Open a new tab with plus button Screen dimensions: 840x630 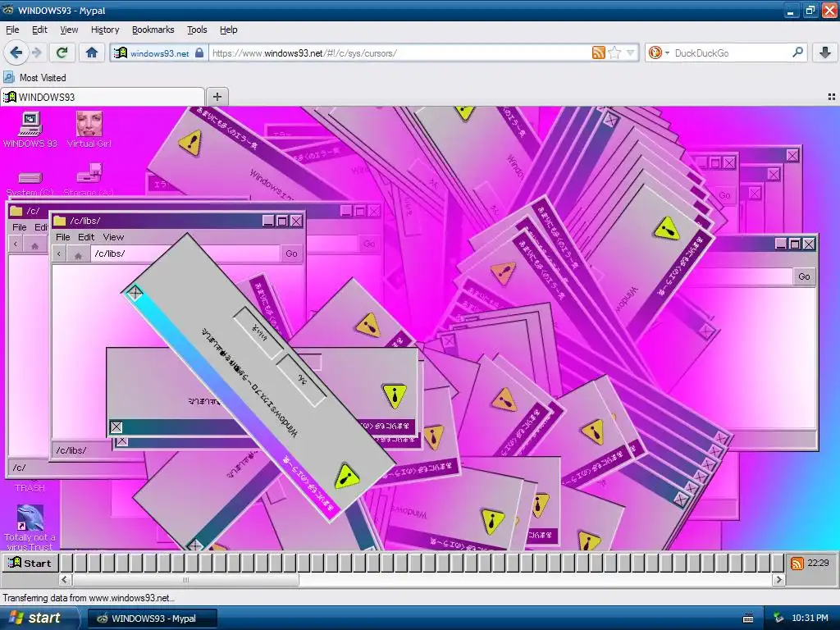click(x=217, y=97)
